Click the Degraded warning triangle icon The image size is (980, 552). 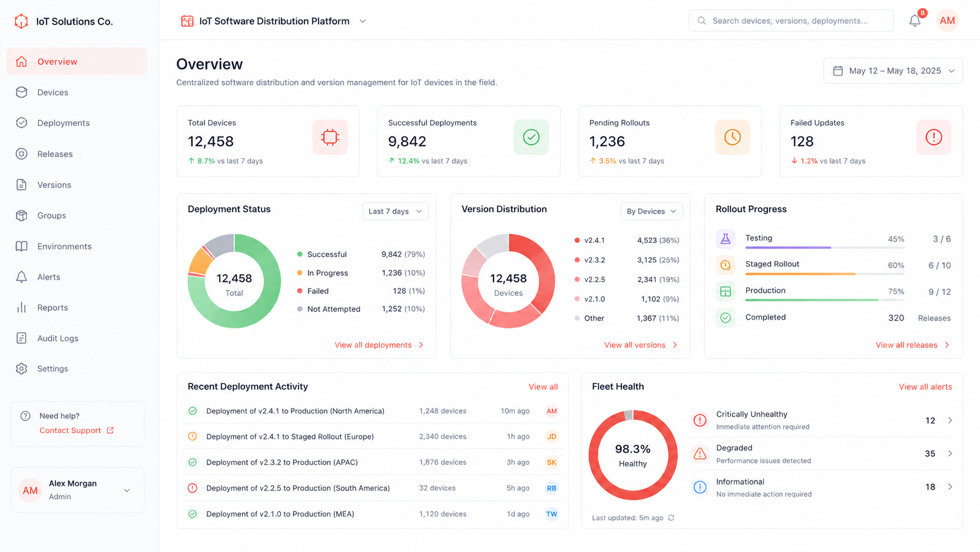[x=700, y=453]
